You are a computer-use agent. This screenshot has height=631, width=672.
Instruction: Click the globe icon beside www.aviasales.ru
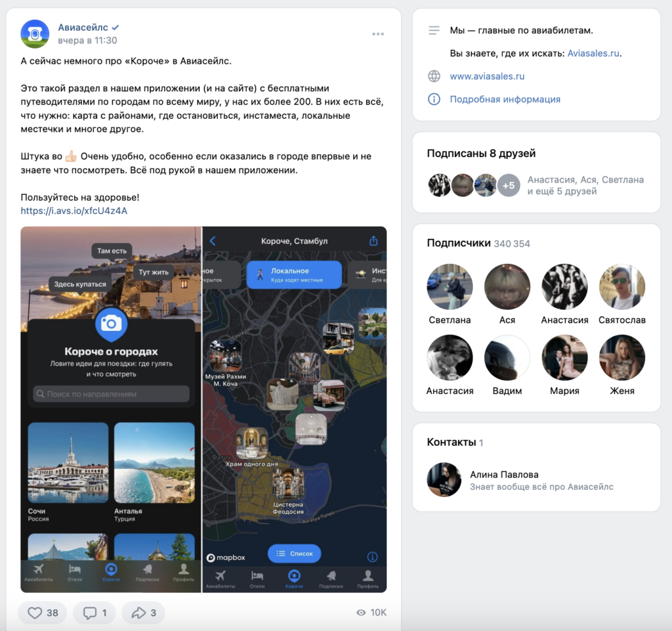(434, 76)
